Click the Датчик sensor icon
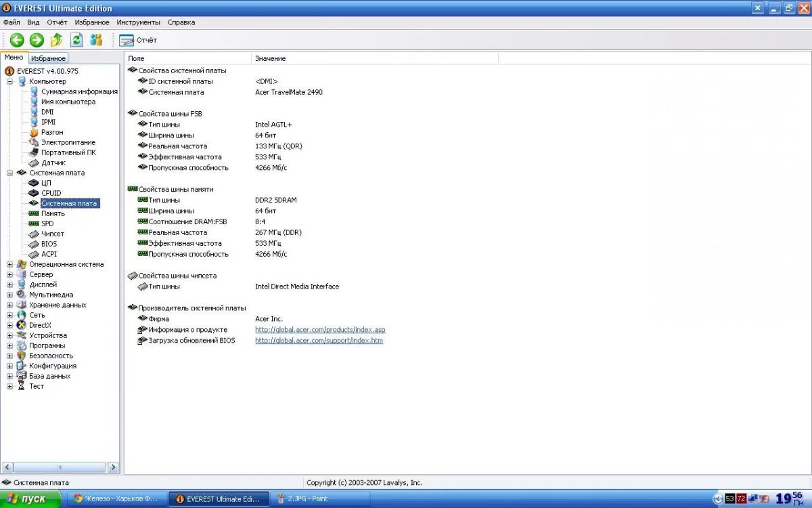 (x=34, y=163)
